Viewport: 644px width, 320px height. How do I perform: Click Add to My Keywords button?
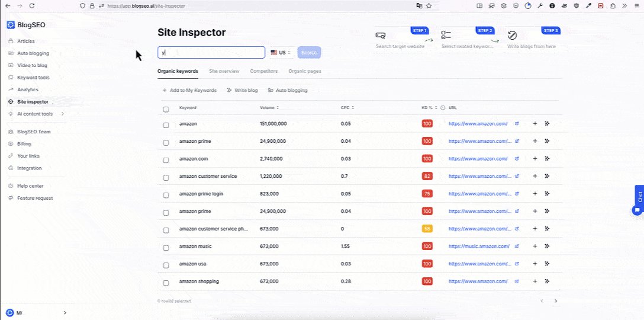pyautogui.click(x=189, y=91)
